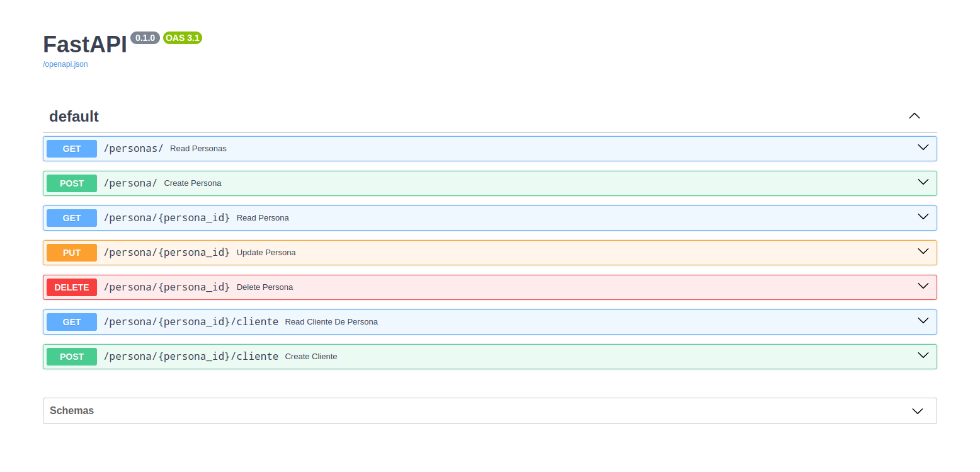Click the 0.1.0 version badge
The image size is (980, 472).
coord(145,38)
